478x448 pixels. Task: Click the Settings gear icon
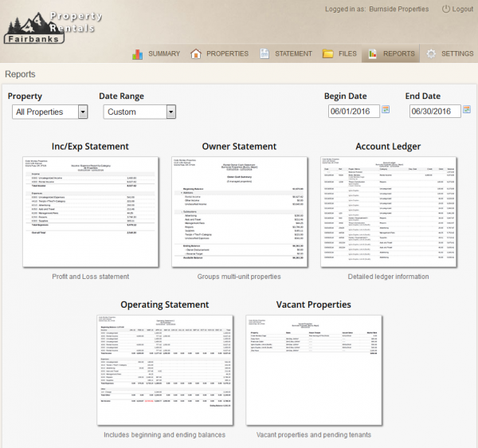coord(431,54)
